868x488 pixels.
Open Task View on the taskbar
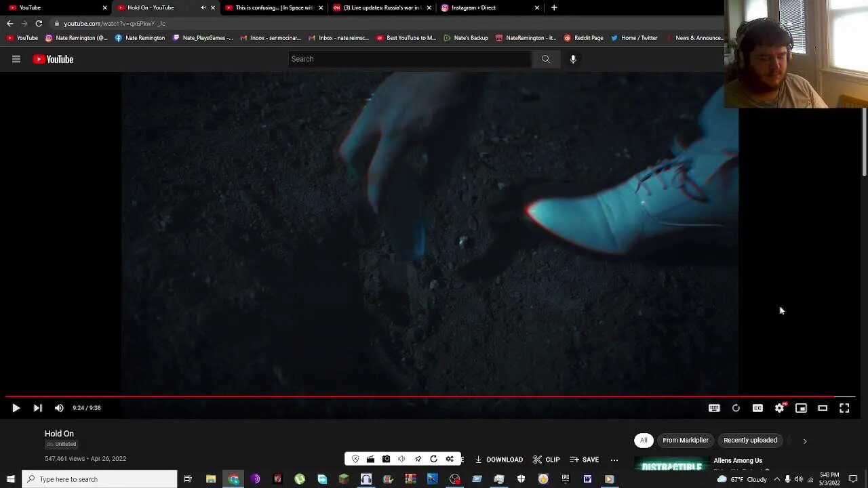(188, 479)
